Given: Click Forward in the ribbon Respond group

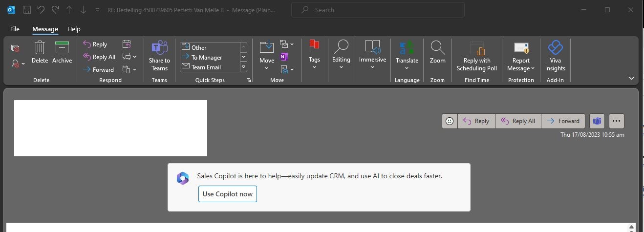Looking at the screenshot, I should coord(98,70).
